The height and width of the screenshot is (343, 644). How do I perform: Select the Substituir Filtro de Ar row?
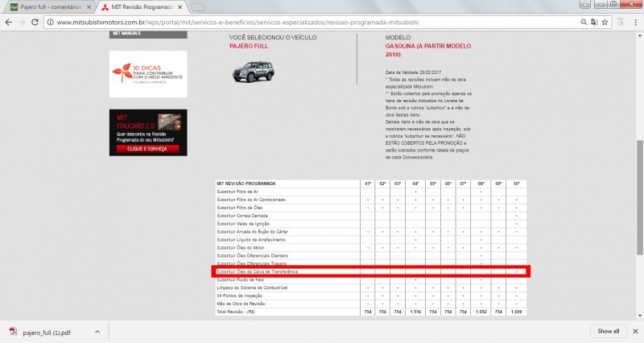(x=371, y=192)
